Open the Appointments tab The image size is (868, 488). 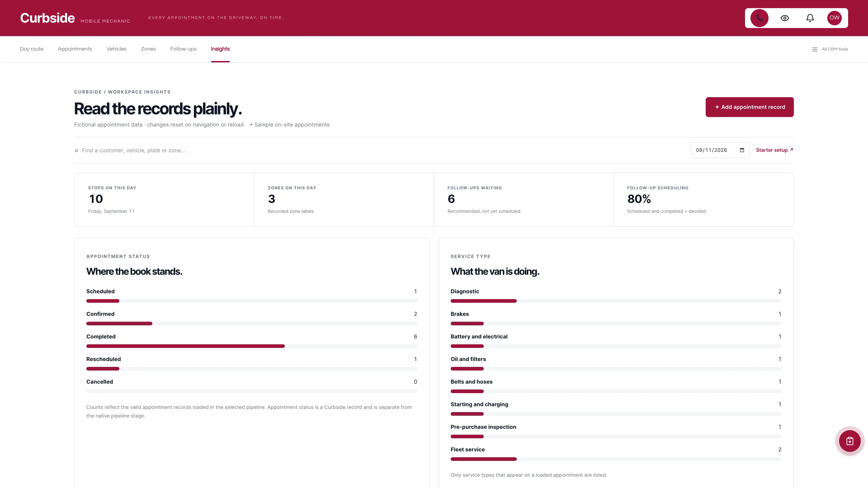75,49
